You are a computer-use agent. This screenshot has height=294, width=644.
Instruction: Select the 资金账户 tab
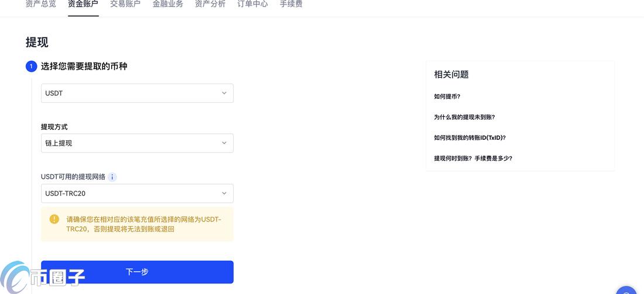tap(83, 5)
